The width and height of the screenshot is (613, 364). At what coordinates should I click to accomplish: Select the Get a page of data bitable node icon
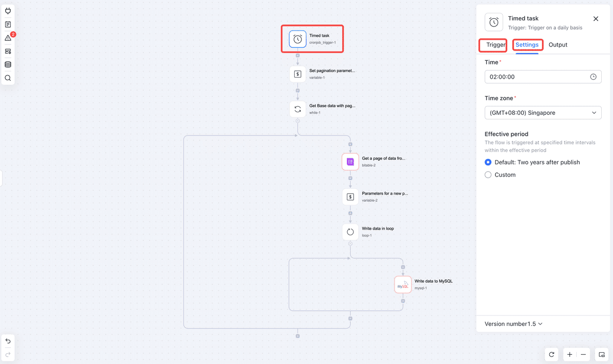point(350,162)
